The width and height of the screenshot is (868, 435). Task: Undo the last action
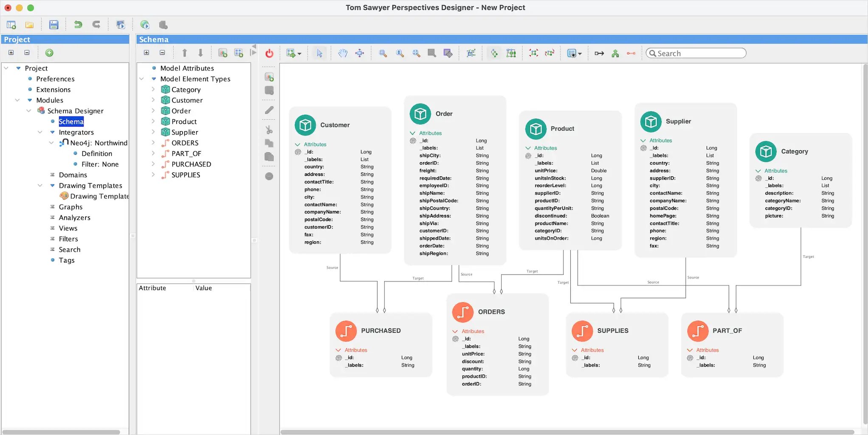[x=78, y=24]
